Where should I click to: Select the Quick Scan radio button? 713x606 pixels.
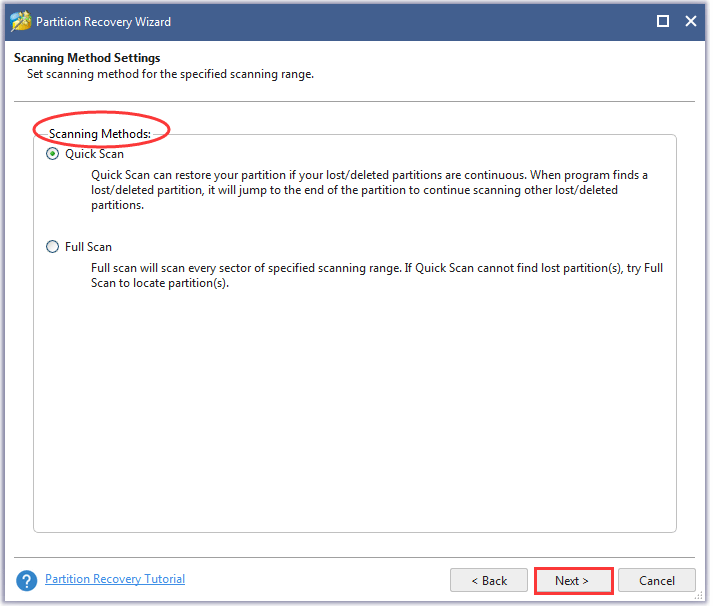coord(53,154)
